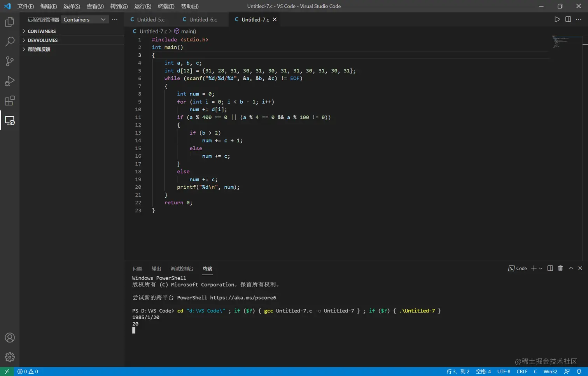Open the Run and Debug view

coord(10,81)
